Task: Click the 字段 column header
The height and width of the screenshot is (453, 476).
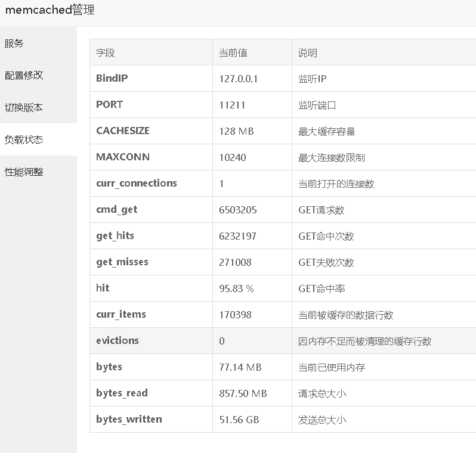Action: coord(106,53)
